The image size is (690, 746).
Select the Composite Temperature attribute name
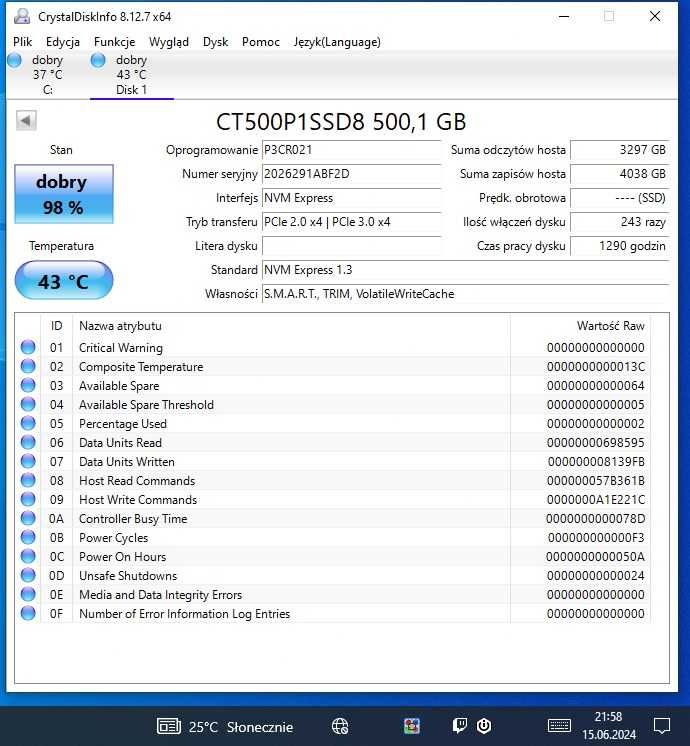click(x=141, y=367)
